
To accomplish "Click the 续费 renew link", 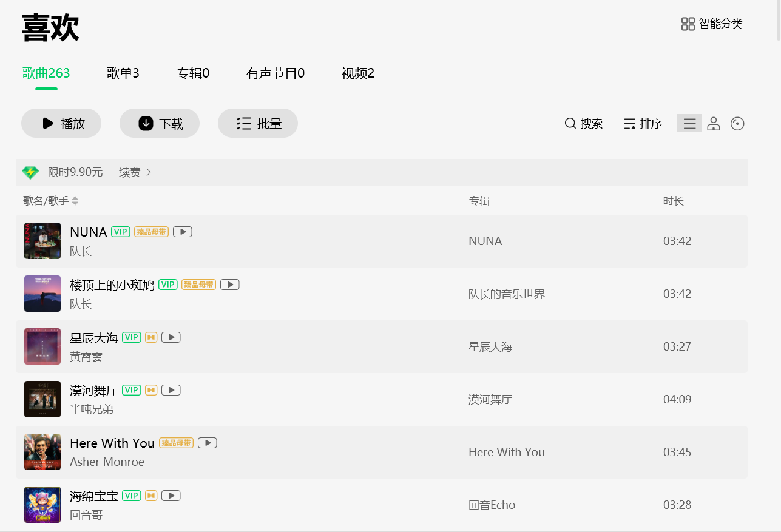I will point(135,172).
